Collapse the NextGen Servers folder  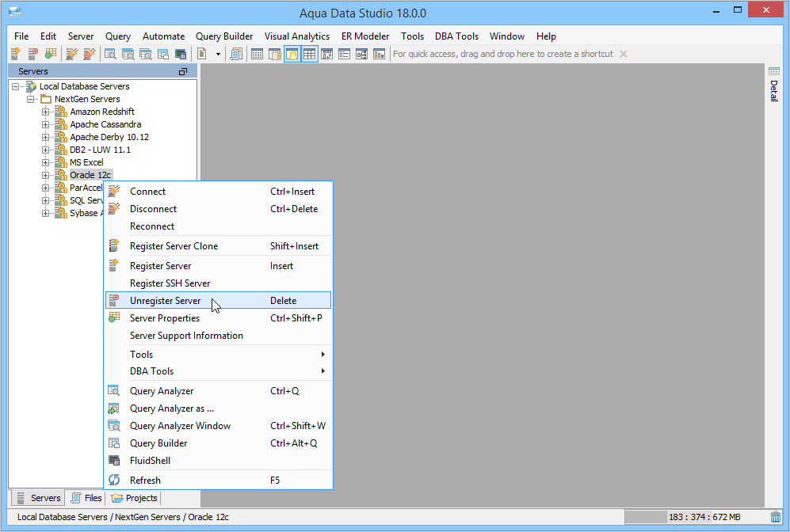pyautogui.click(x=31, y=99)
